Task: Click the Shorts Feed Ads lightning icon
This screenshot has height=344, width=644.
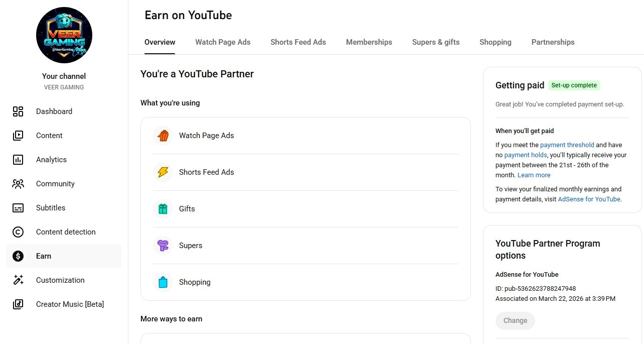Action: coord(163,172)
